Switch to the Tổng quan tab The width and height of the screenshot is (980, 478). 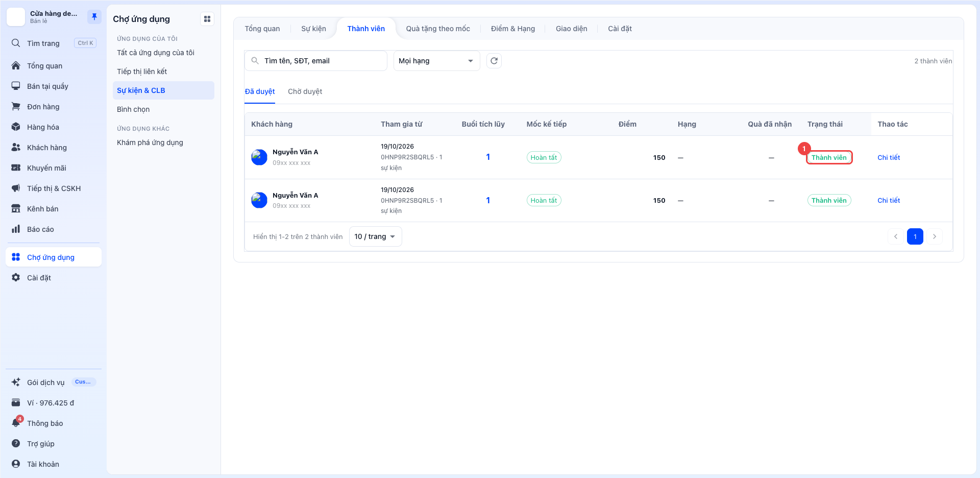pyautogui.click(x=262, y=29)
